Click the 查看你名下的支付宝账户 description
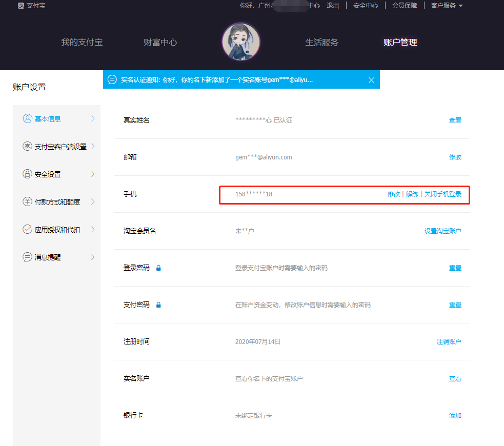This screenshot has height=446, width=504. [x=269, y=378]
